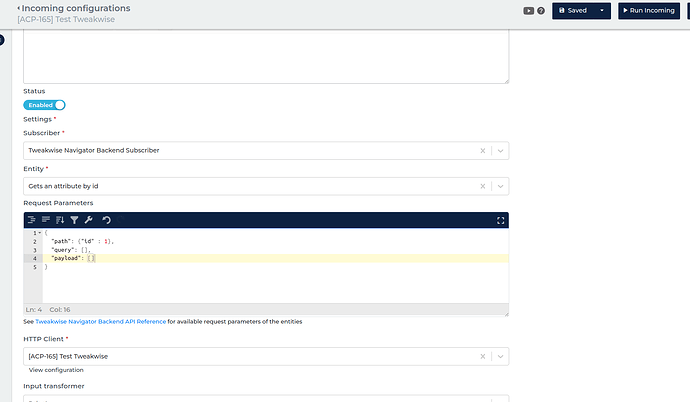Expand the Entity dropdown
690x402 pixels.
pyautogui.click(x=500, y=186)
